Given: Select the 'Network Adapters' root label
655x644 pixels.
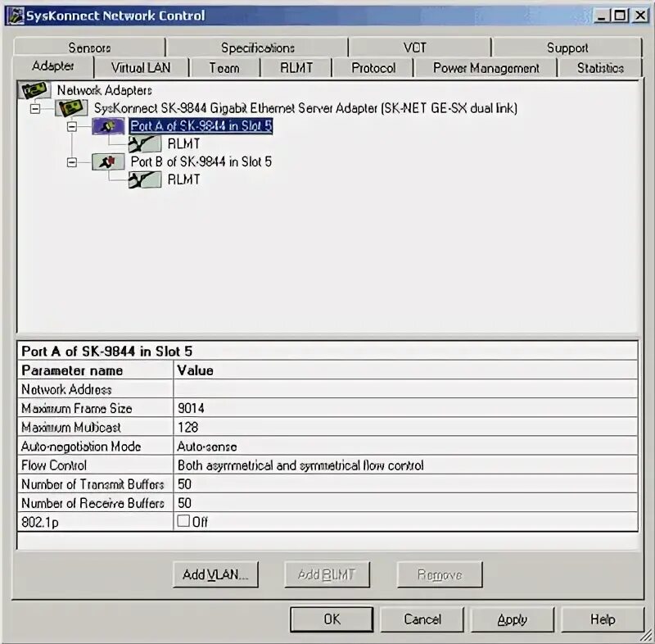Looking at the screenshot, I should [x=105, y=90].
